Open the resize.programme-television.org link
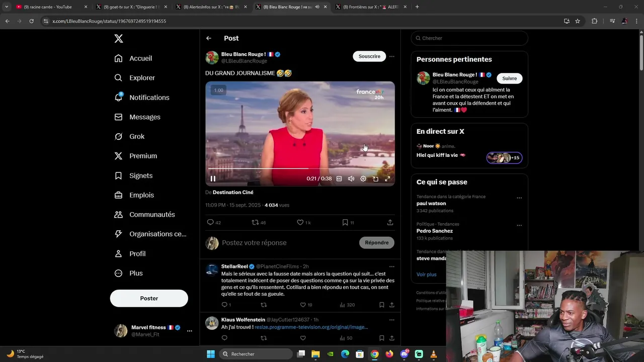 point(311,327)
